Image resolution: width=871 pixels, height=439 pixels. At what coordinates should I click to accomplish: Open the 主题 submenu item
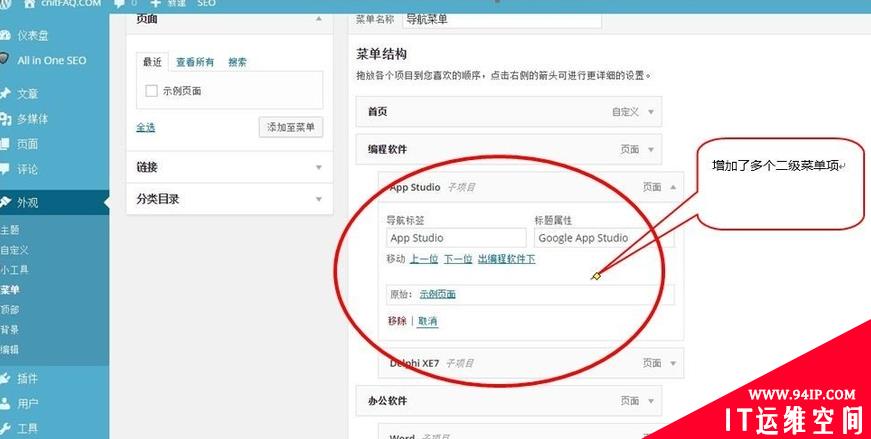pos(10,230)
